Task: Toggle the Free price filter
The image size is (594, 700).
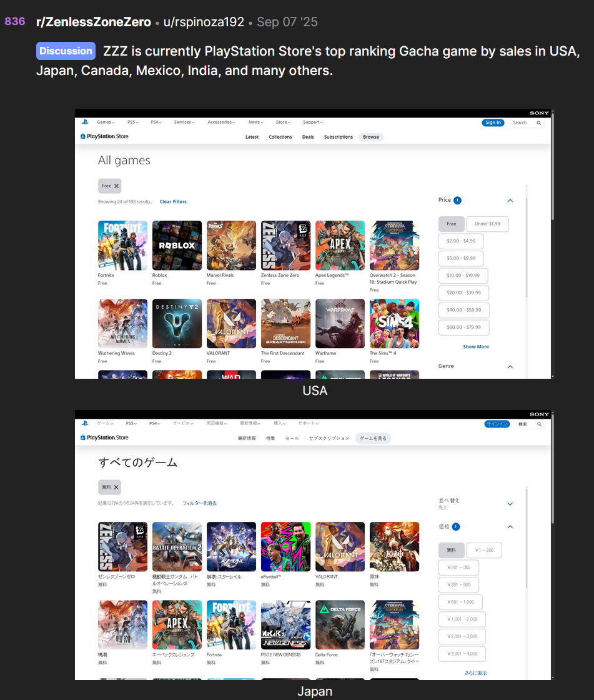Action: 452,224
